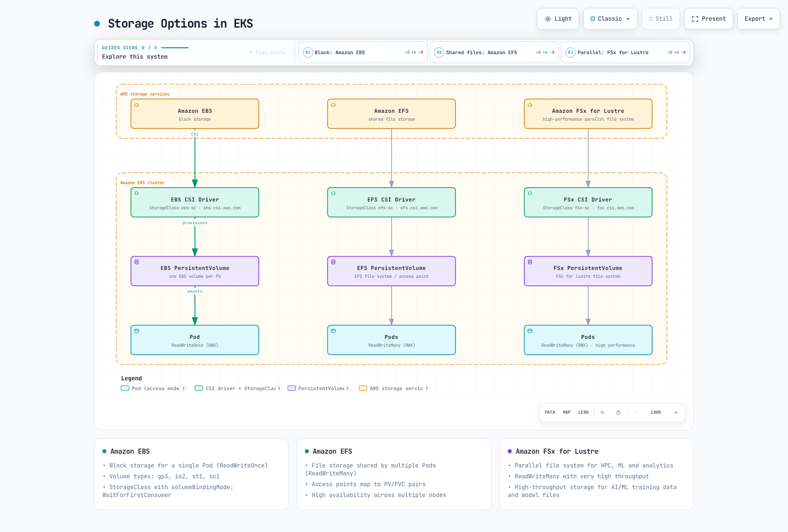
Task: Open the FSx PersistentVolume node
Action: pos(588,271)
